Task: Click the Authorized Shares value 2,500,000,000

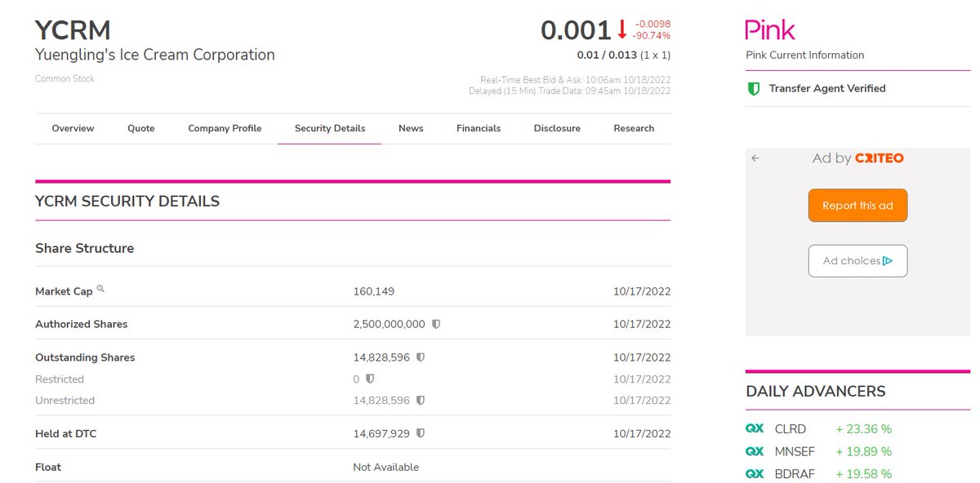Action: coord(390,324)
